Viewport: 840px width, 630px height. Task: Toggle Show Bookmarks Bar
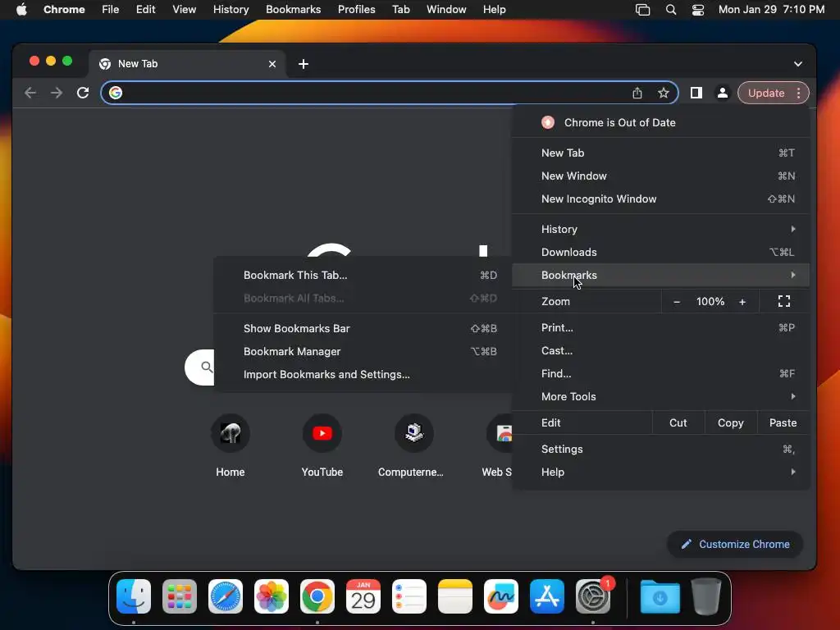coord(363,328)
